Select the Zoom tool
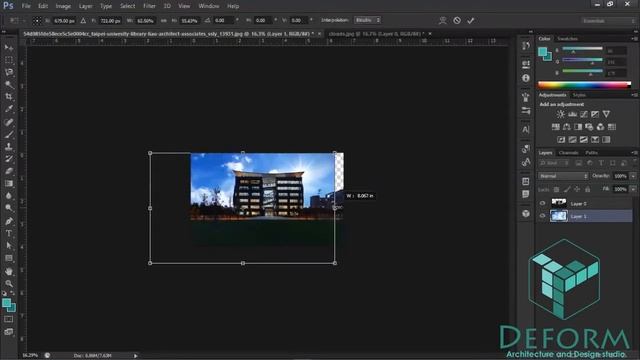Viewport: 640px width, 360px height. [9, 283]
